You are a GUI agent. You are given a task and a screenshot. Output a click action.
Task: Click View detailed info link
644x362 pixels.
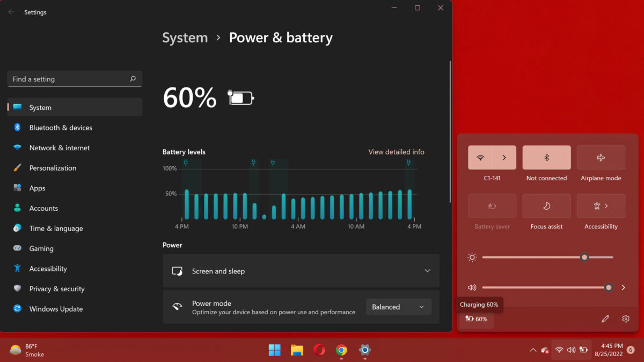coord(396,152)
